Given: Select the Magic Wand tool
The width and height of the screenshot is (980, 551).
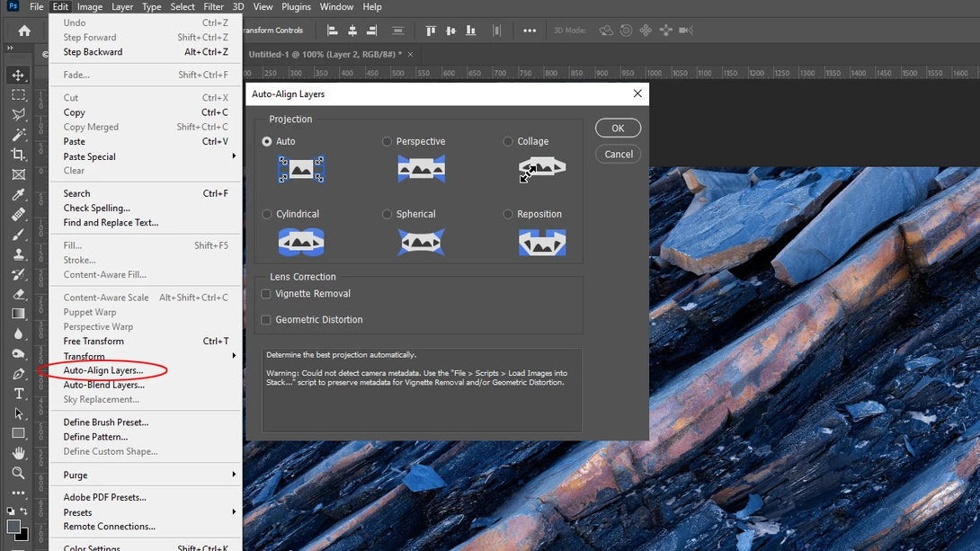Looking at the screenshot, I should (18, 134).
